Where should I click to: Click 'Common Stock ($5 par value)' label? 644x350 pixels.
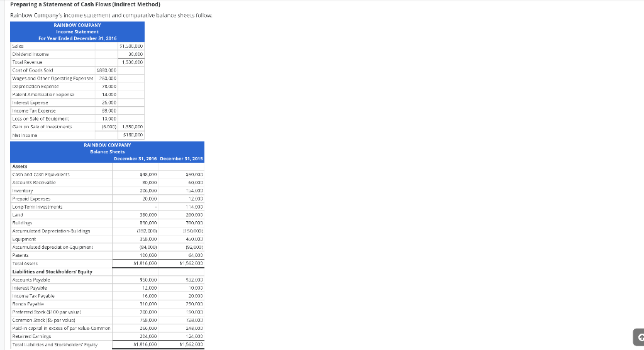click(44, 320)
